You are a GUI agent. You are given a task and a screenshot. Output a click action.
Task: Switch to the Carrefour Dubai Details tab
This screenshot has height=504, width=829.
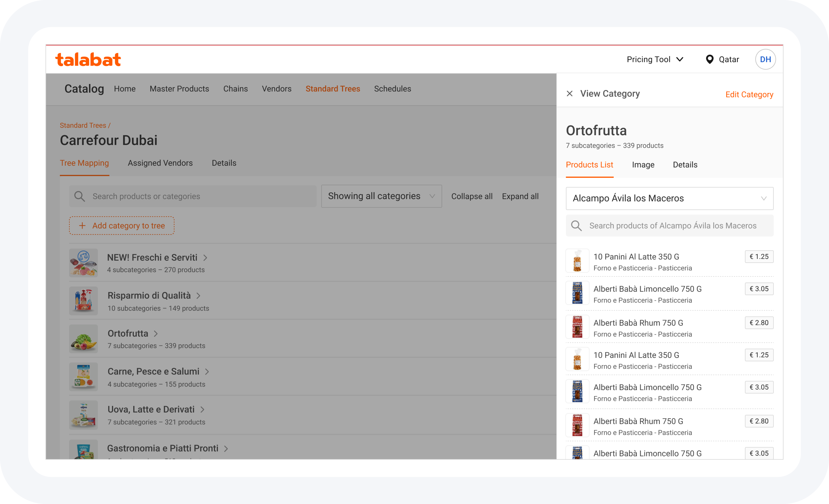click(x=224, y=163)
